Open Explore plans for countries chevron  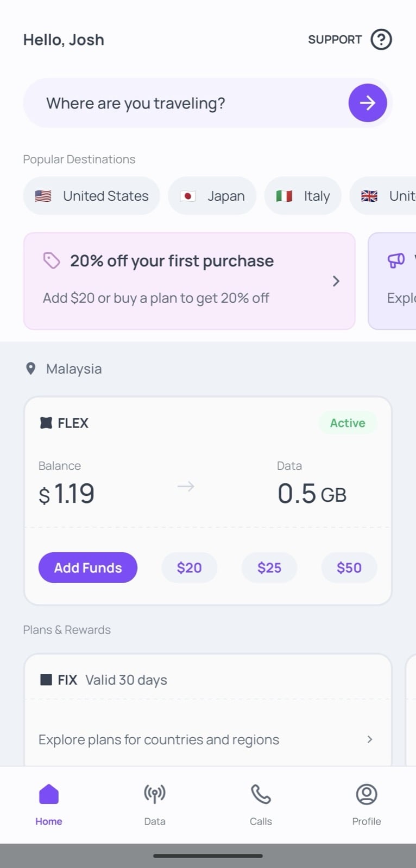pos(370,739)
